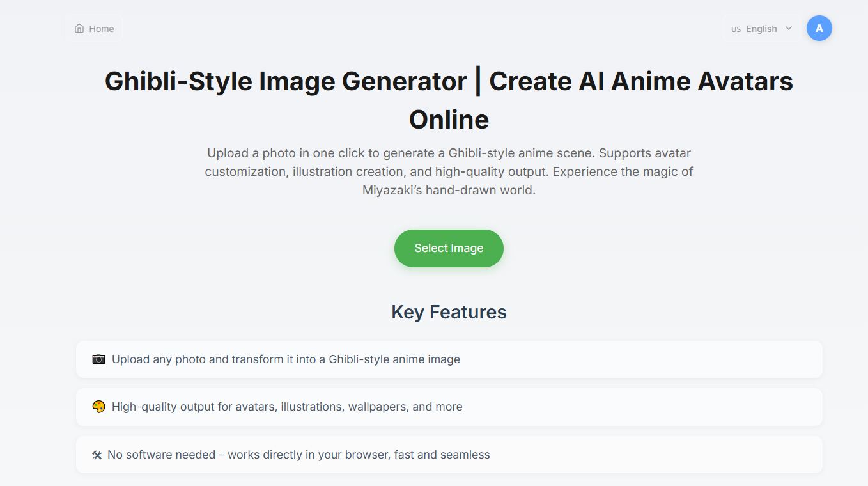Viewport: 868px width, 486px height.
Task: Click the US country code label
Action: [x=736, y=29]
